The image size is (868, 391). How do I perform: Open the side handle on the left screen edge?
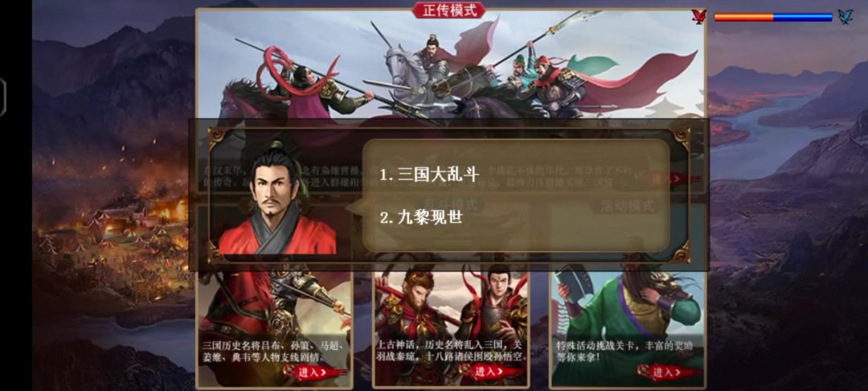[2, 97]
